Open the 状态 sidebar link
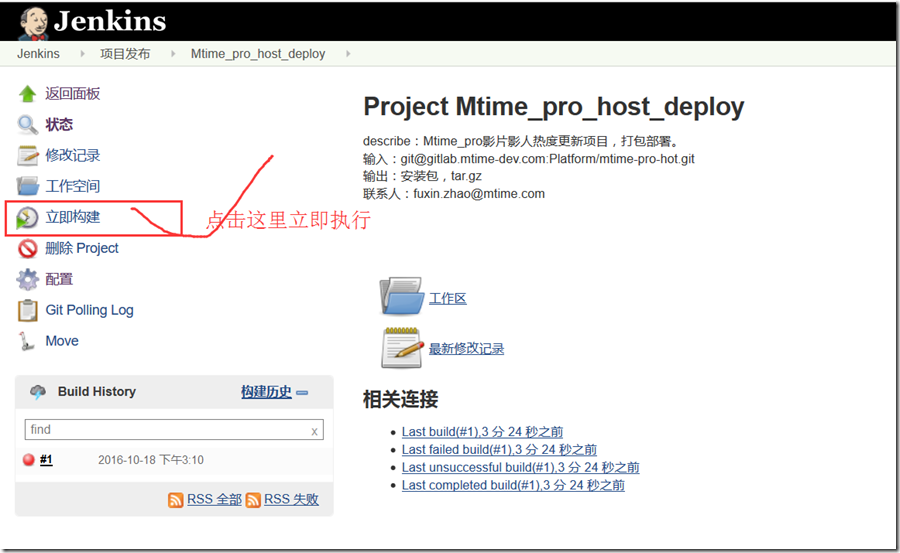This screenshot has width=900, height=553. [x=59, y=125]
